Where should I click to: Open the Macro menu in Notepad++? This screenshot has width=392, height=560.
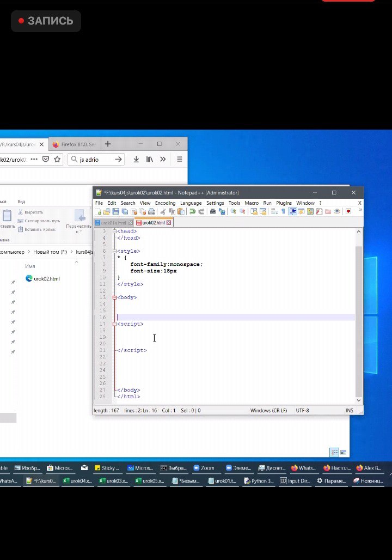tap(252, 203)
